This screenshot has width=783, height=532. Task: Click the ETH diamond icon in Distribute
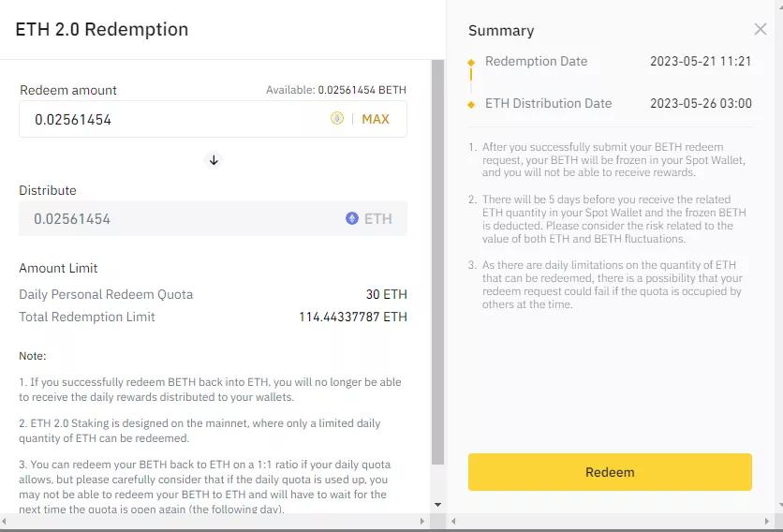(x=352, y=218)
